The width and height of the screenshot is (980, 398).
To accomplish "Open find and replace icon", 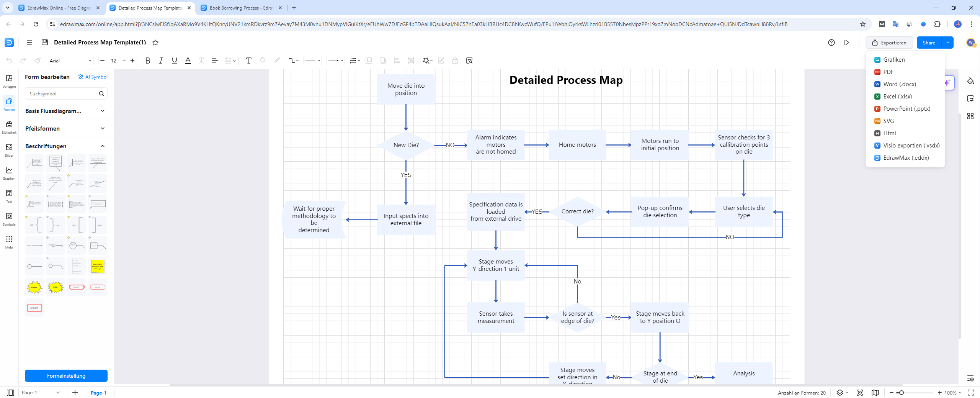I will click(469, 61).
